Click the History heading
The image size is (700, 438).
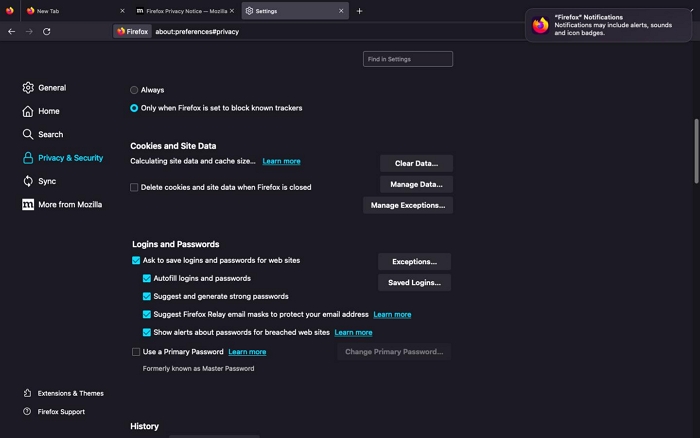click(144, 426)
